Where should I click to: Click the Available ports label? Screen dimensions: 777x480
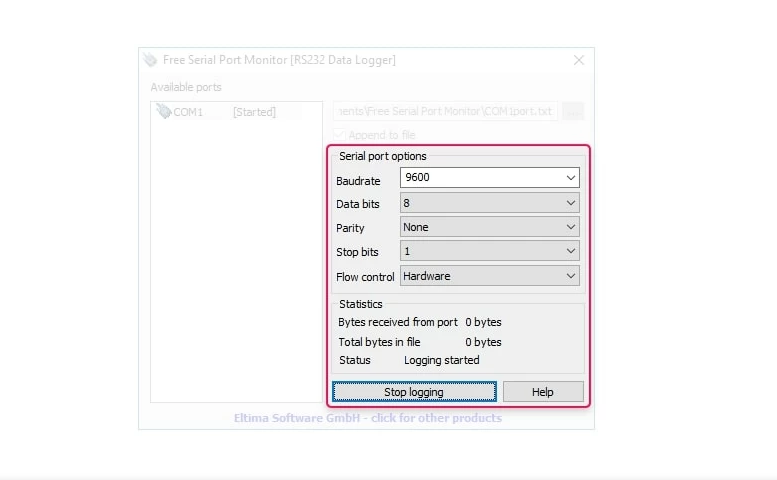click(x=186, y=87)
